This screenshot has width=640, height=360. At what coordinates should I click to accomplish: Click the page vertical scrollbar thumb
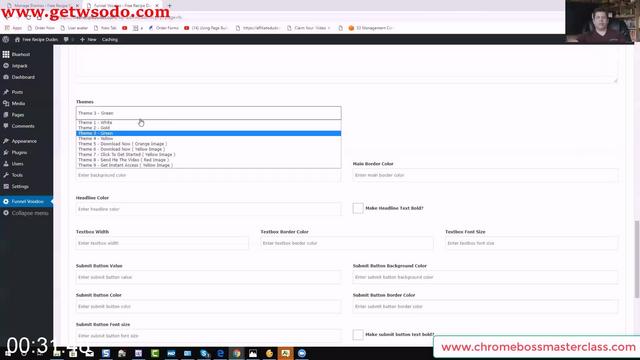[637, 259]
